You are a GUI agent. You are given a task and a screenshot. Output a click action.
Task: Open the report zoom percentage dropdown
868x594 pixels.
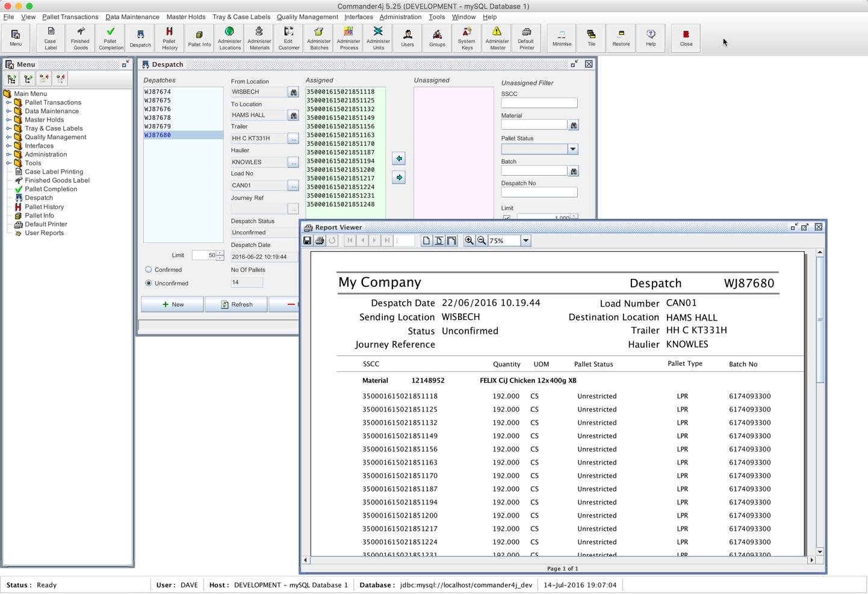[525, 240]
